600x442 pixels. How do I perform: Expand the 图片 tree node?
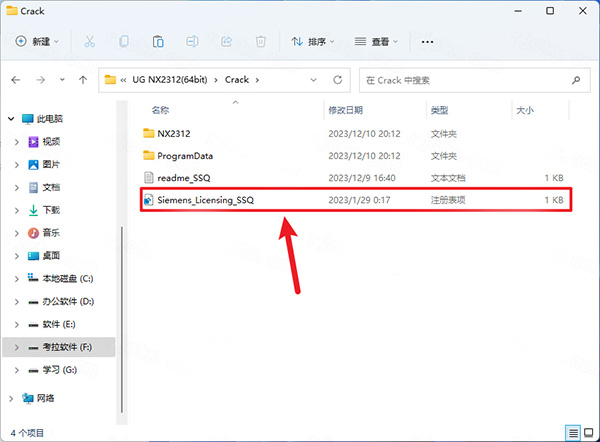pos(16,165)
